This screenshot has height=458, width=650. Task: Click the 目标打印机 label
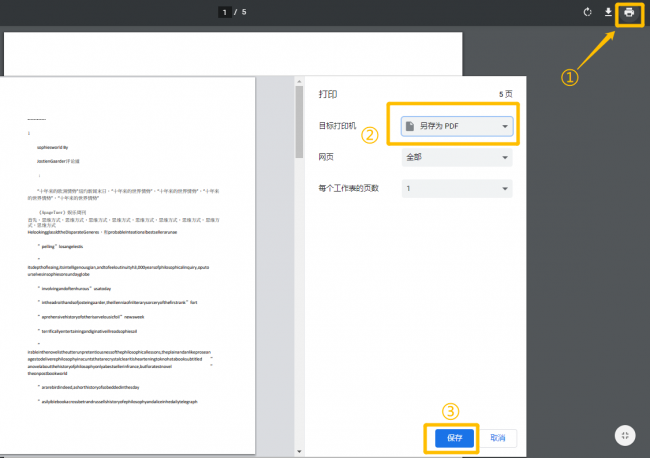(x=337, y=126)
